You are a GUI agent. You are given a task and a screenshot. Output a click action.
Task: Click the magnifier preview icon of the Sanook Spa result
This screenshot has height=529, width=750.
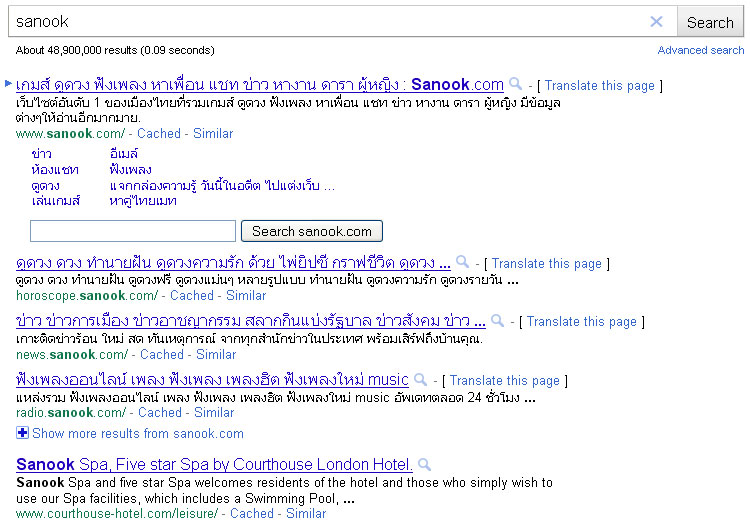pos(424,464)
